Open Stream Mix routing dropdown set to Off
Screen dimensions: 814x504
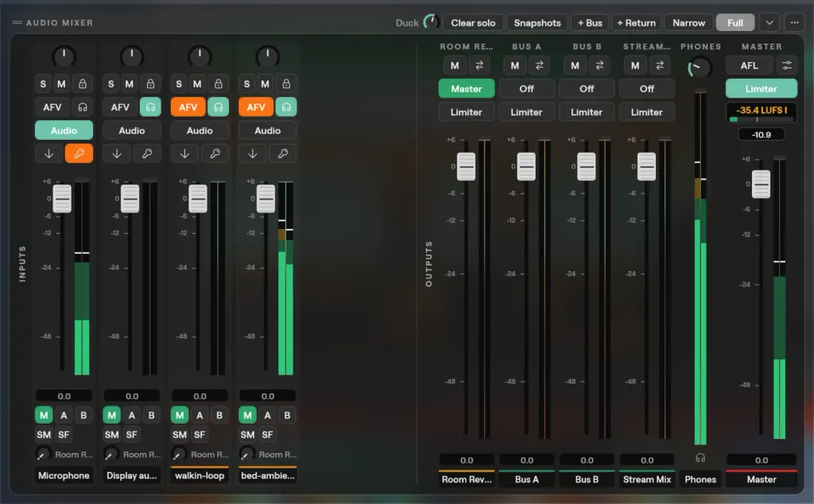[647, 89]
